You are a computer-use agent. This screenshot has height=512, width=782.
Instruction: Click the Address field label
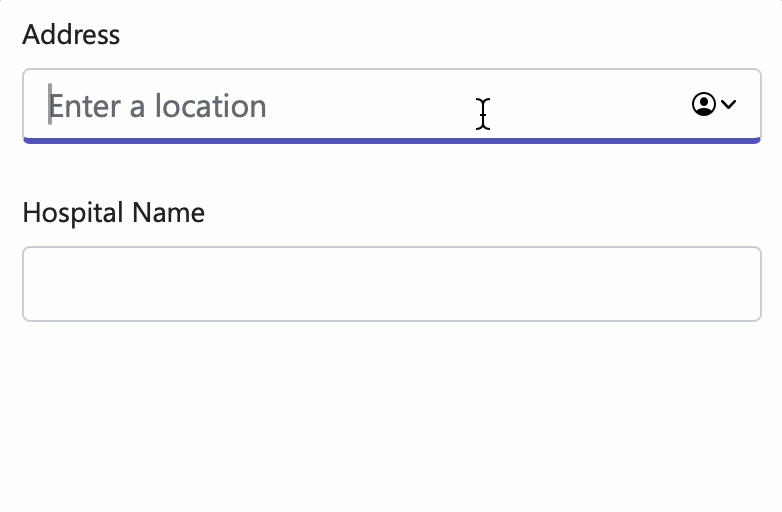click(x=71, y=34)
